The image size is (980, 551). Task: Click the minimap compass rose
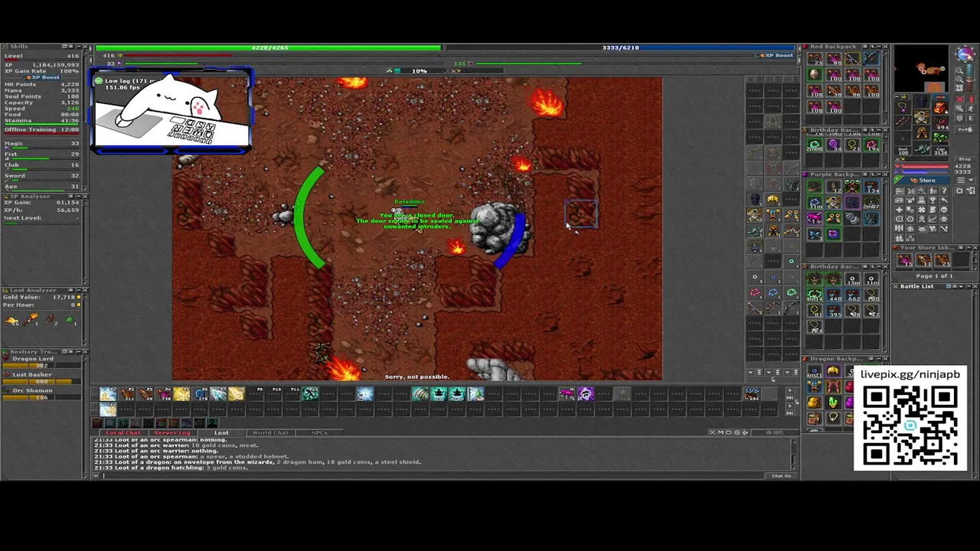coord(965,54)
